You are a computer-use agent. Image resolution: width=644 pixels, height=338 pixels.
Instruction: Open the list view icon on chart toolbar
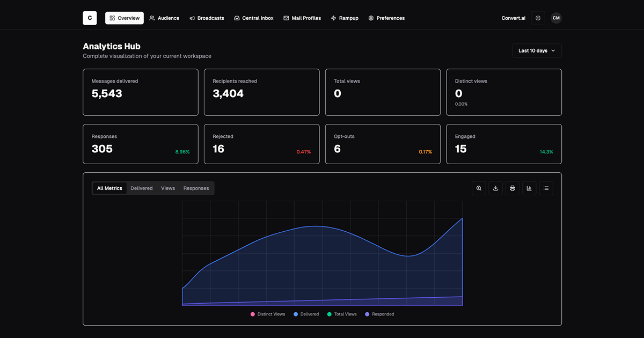tap(546, 188)
